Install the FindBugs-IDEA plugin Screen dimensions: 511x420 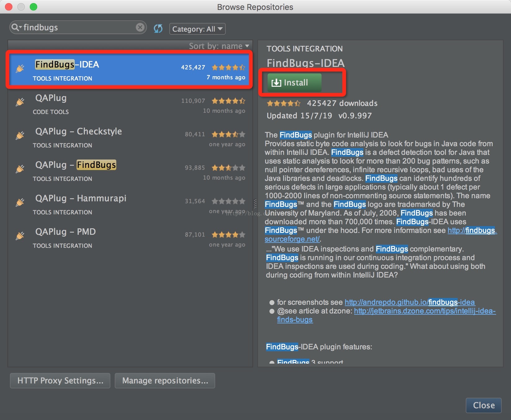pos(294,82)
